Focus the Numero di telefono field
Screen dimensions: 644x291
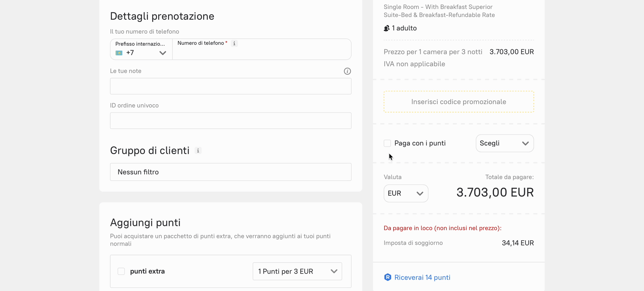click(x=261, y=53)
